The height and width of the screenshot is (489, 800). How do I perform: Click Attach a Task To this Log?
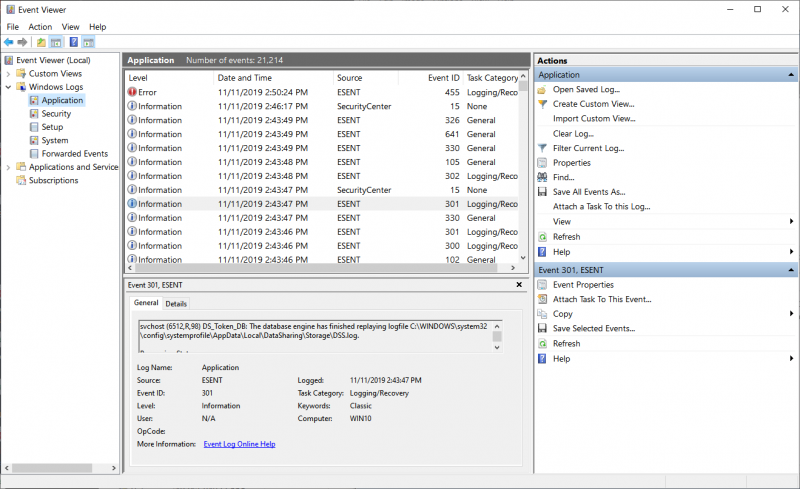click(602, 207)
